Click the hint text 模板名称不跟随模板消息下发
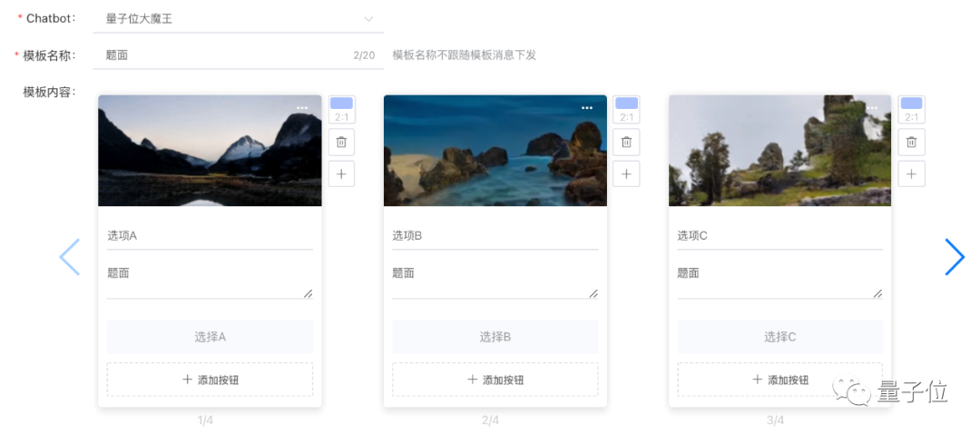Viewport: 980px width, 435px height. click(x=465, y=55)
